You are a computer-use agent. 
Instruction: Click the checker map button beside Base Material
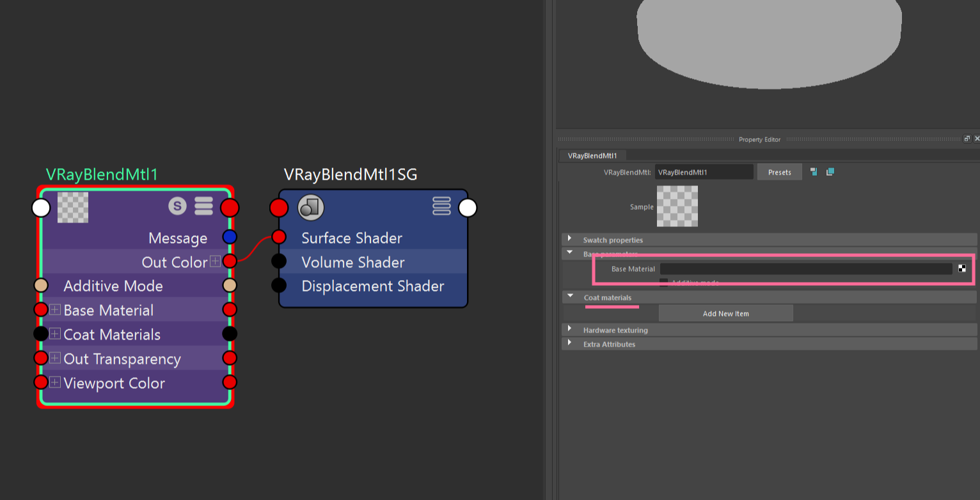(x=962, y=269)
